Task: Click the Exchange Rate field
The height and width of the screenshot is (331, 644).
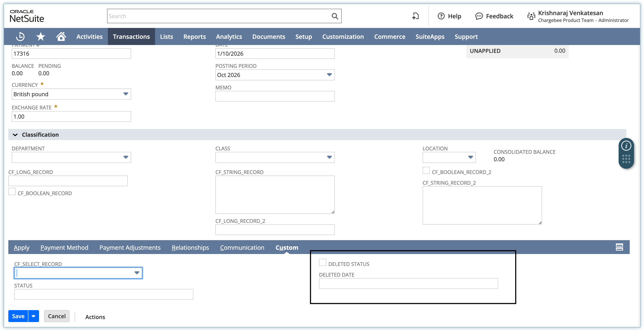Action: tap(71, 116)
